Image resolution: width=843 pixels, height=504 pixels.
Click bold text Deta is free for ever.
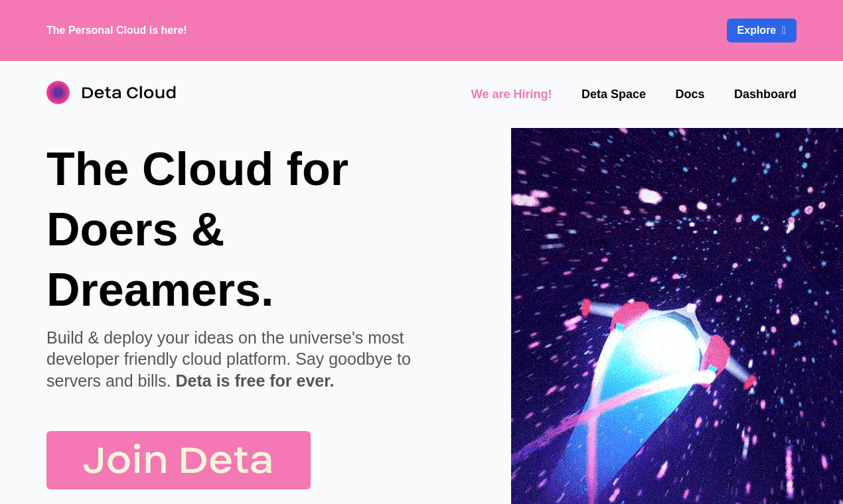(255, 381)
